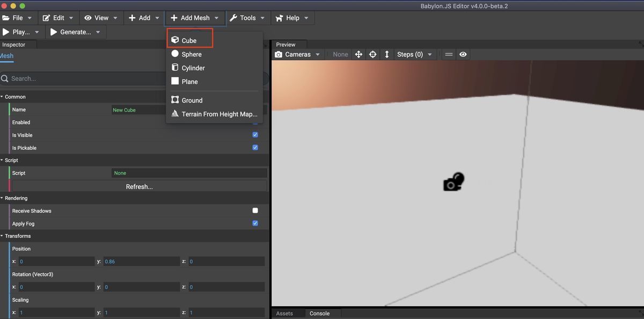
Task: Click the Ground mesh icon
Action: [175, 100]
